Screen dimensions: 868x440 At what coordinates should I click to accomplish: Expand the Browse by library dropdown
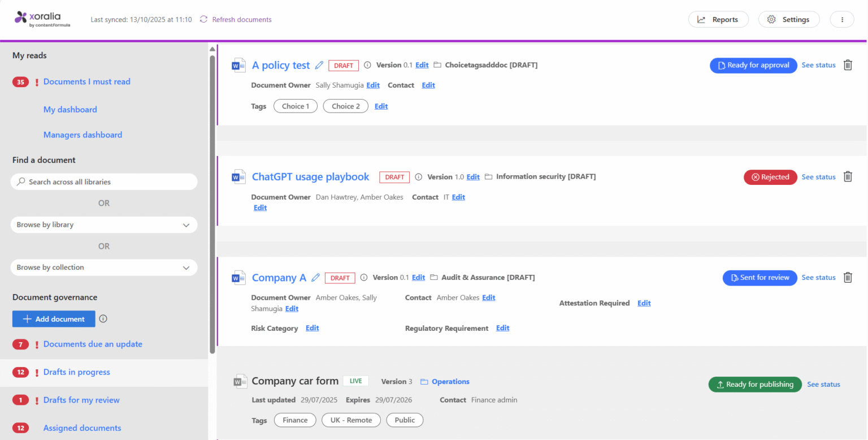104,225
